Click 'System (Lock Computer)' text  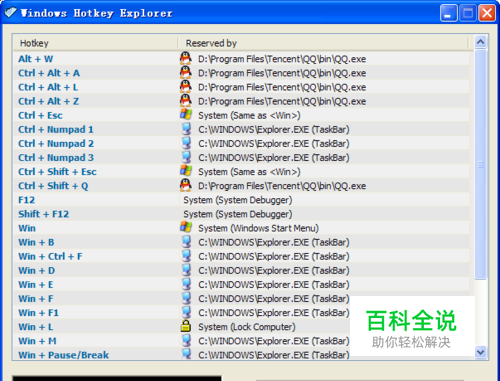coord(247,327)
